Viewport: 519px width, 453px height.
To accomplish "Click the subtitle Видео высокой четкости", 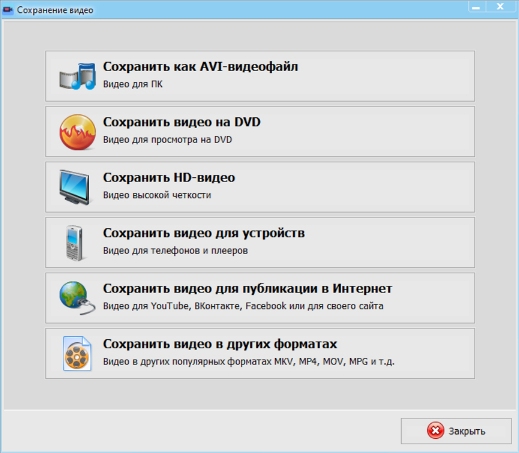I will coord(157,195).
